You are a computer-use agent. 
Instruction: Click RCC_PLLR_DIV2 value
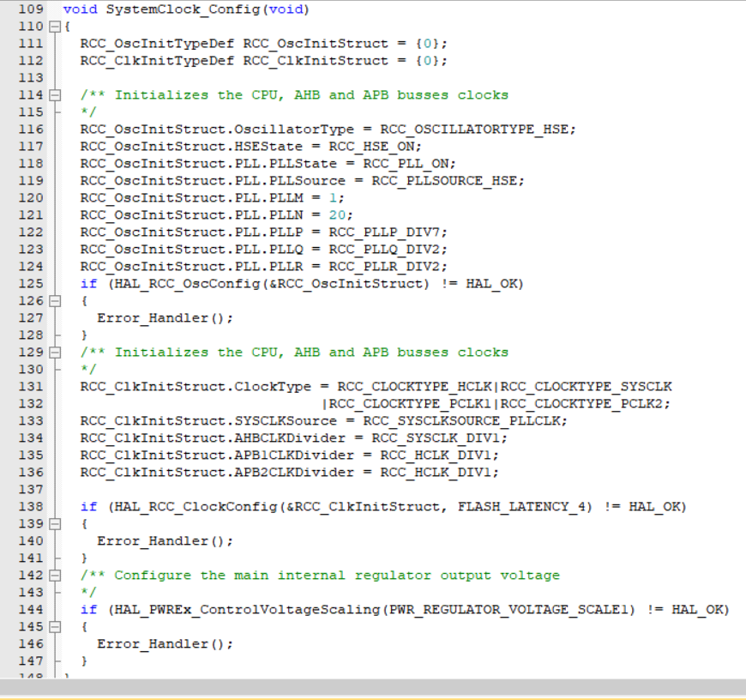384,267
